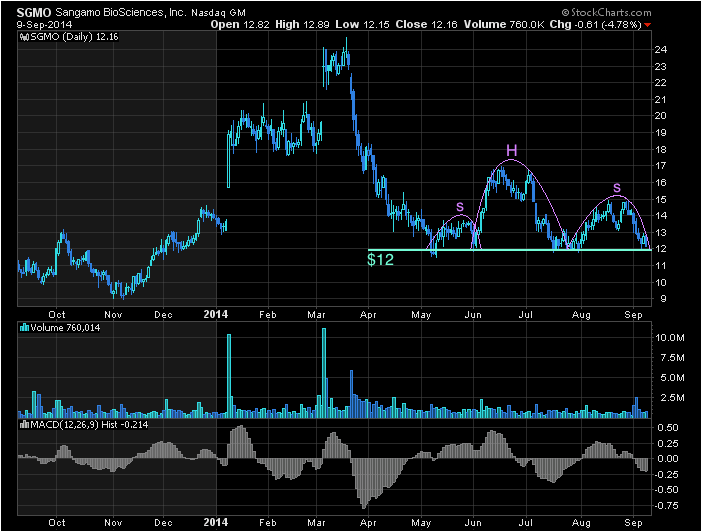Click the 10.0M label on the volume axis

(670, 338)
